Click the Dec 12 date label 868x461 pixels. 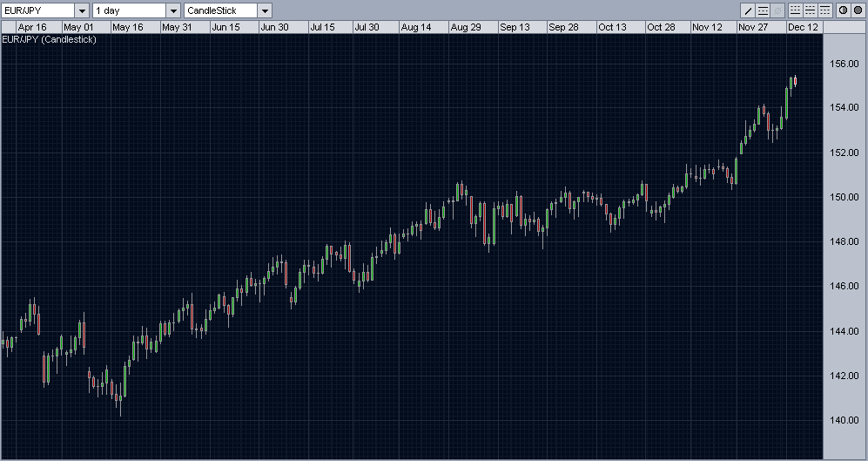803,27
